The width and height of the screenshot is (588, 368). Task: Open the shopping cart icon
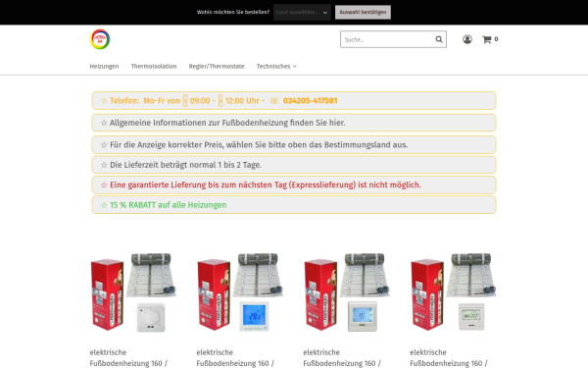[x=487, y=39]
